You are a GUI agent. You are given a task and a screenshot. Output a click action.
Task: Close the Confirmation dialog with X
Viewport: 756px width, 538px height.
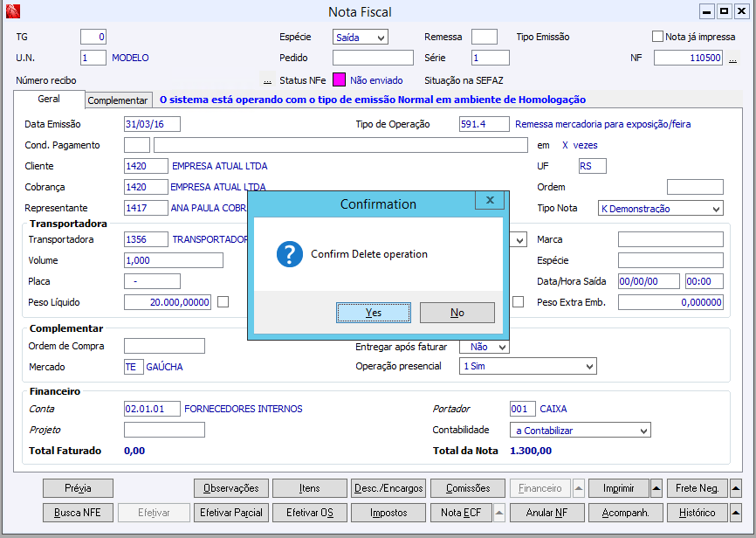click(490, 201)
